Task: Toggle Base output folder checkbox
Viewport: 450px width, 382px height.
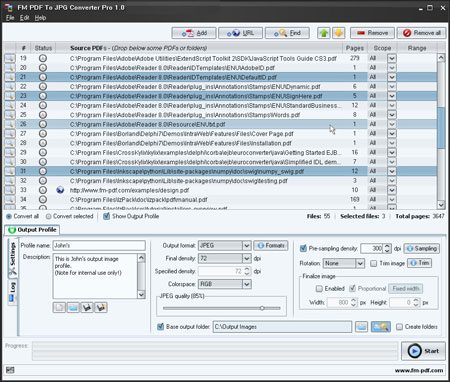Action: (x=160, y=326)
